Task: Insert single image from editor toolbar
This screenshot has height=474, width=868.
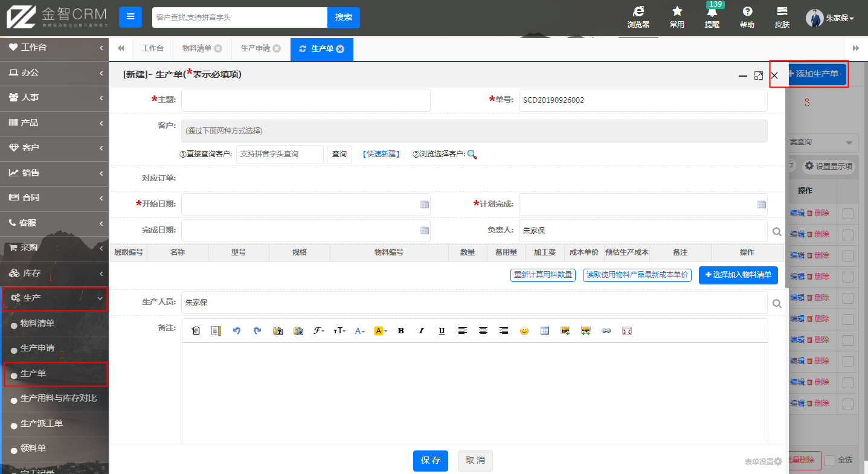Action: coord(565,331)
